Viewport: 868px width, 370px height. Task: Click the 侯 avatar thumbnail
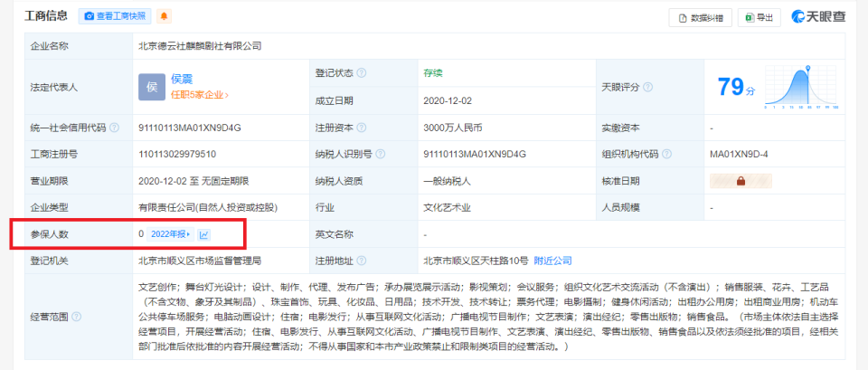tap(152, 87)
